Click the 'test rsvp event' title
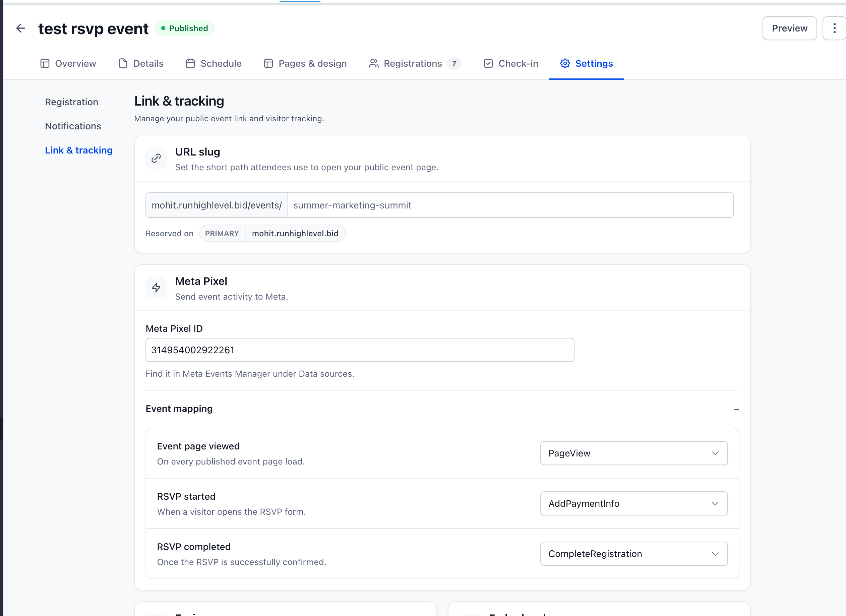This screenshot has height=616, width=846. click(x=93, y=29)
